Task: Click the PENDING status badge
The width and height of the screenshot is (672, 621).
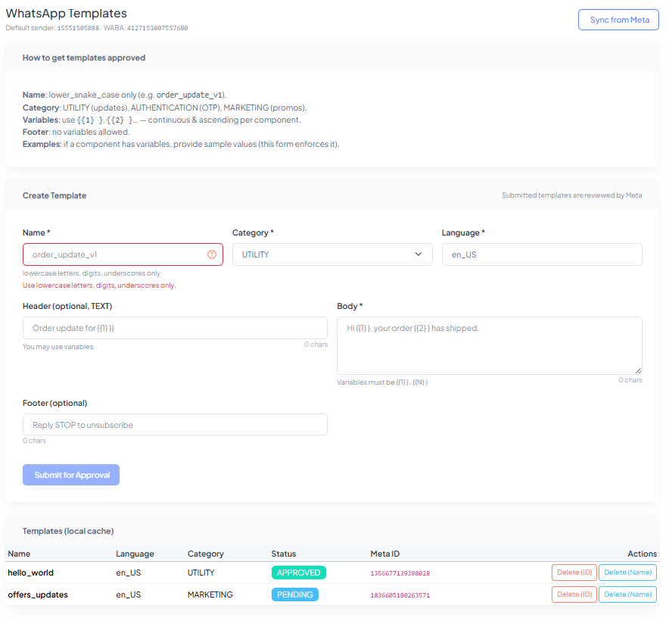Action: (x=294, y=594)
